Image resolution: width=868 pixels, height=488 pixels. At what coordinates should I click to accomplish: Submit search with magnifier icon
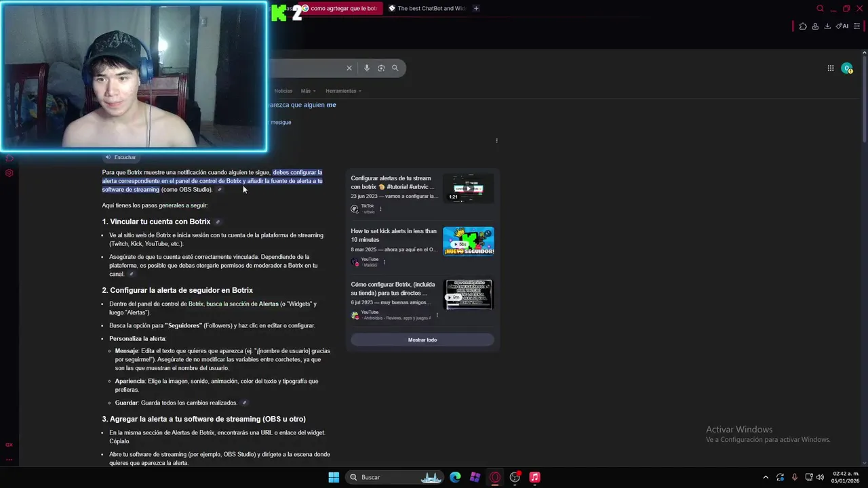[395, 68]
